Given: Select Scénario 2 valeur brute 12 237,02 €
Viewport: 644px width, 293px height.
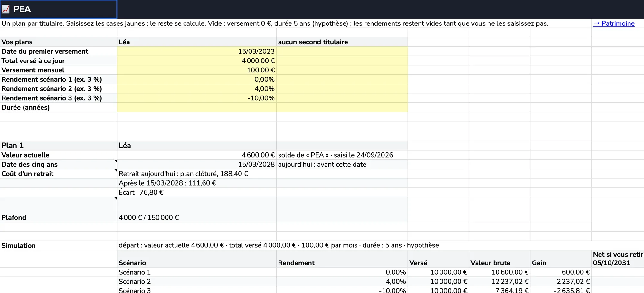Looking at the screenshot, I should 499,281.
